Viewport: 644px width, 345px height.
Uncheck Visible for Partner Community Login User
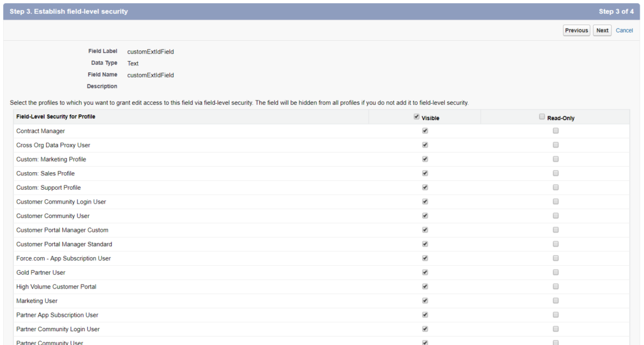[x=425, y=329]
